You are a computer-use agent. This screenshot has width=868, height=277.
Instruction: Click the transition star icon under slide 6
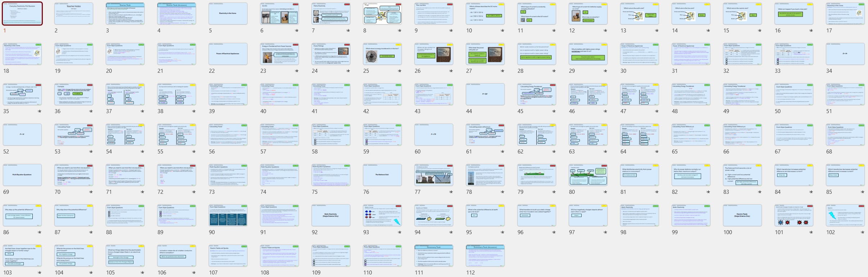[x=296, y=31]
